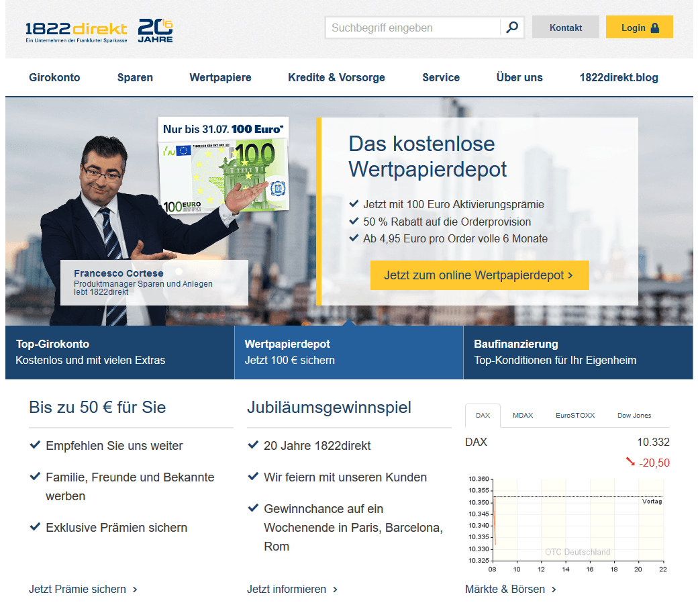The image size is (700, 609).
Task: Click the Nur bis 31.07. 100 Euro label
Action: click(223, 130)
